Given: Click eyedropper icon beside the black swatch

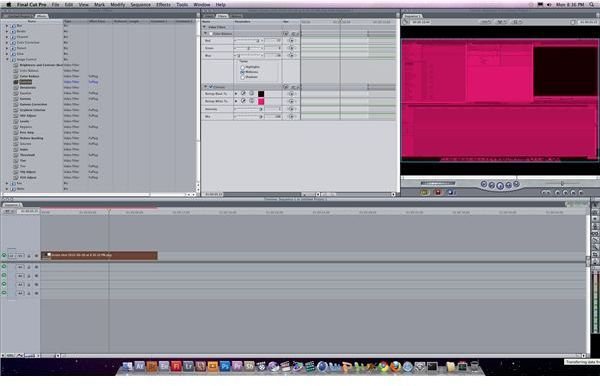Looking at the screenshot, I should [243, 93].
